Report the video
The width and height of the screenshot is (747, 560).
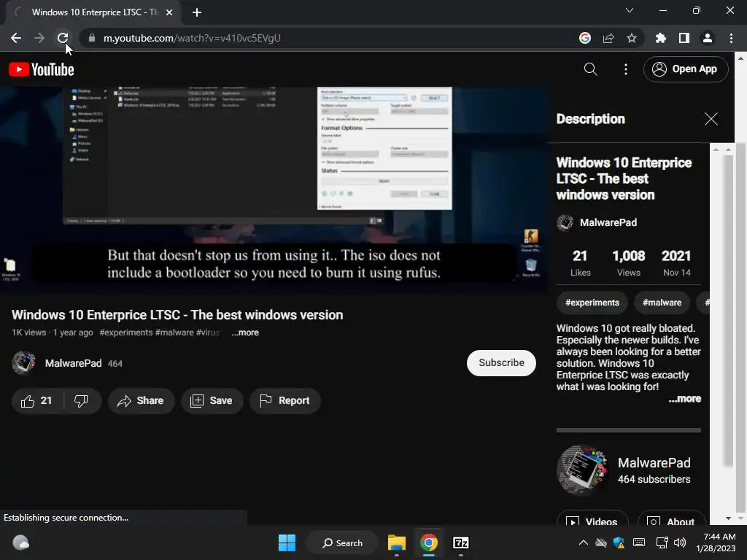(x=285, y=401)
